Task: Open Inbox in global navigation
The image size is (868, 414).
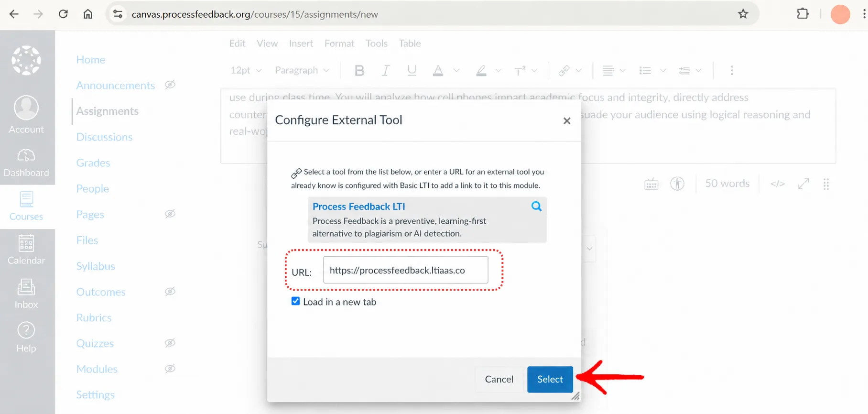Action: click(x=26, y=294)
